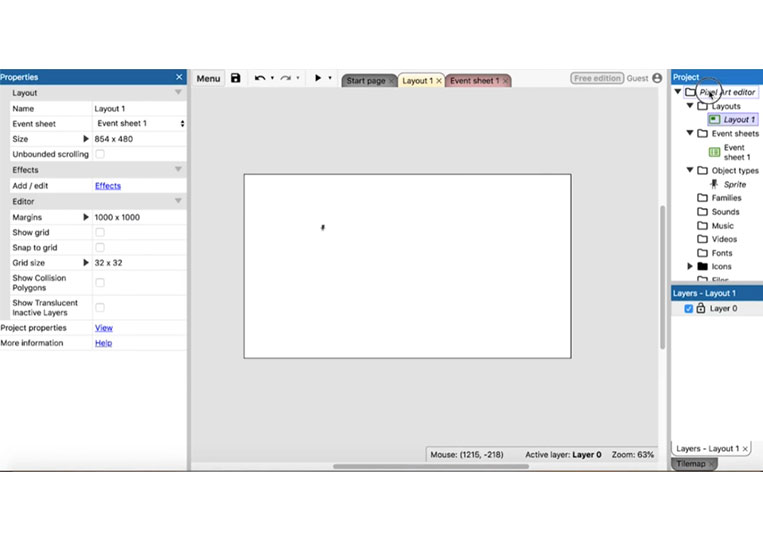Select the Layout 1 tab

pos(417,81)
